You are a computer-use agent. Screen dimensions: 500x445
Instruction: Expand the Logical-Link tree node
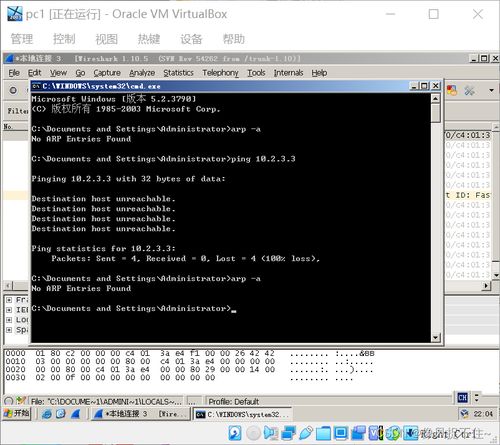pos(9,320)
